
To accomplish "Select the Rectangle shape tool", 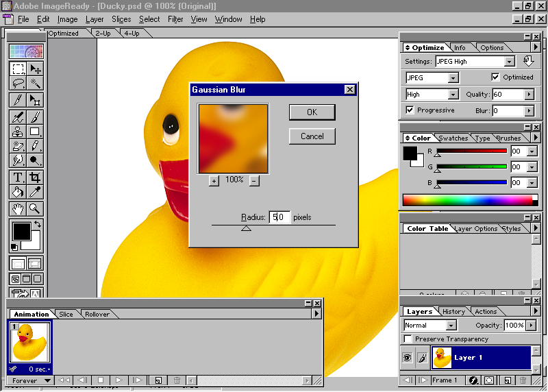I will pyautogui.click(x=35, y=132).
